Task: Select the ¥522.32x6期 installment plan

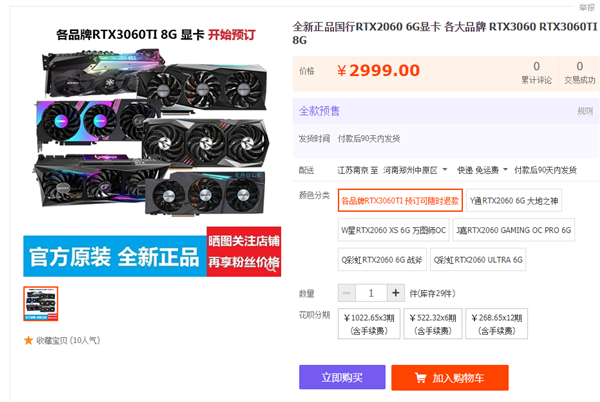Action: [x=433, y=324]
